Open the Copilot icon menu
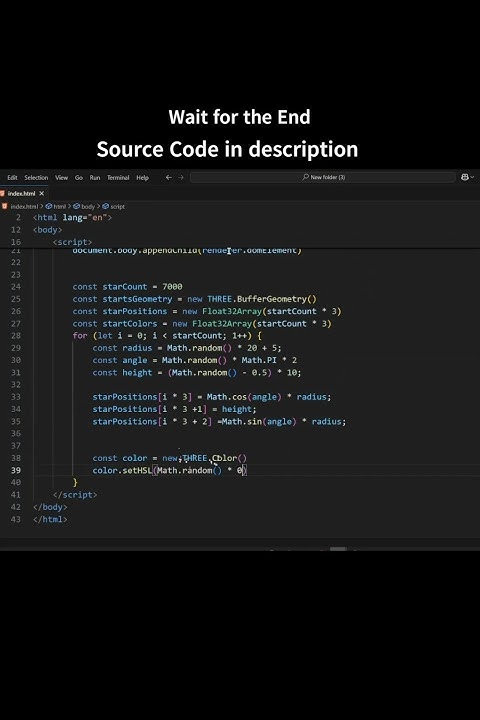The height and width of the screenshot is (720, 480). tap(464, 177)
